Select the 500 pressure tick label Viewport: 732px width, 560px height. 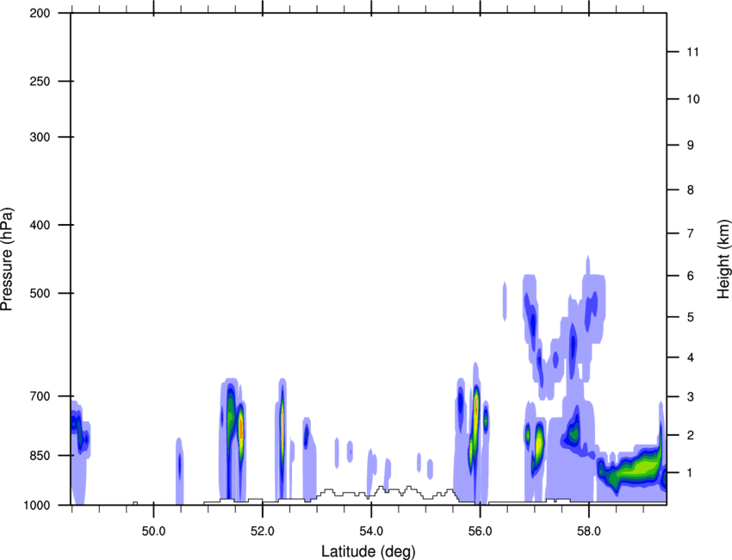pos(40,293)
